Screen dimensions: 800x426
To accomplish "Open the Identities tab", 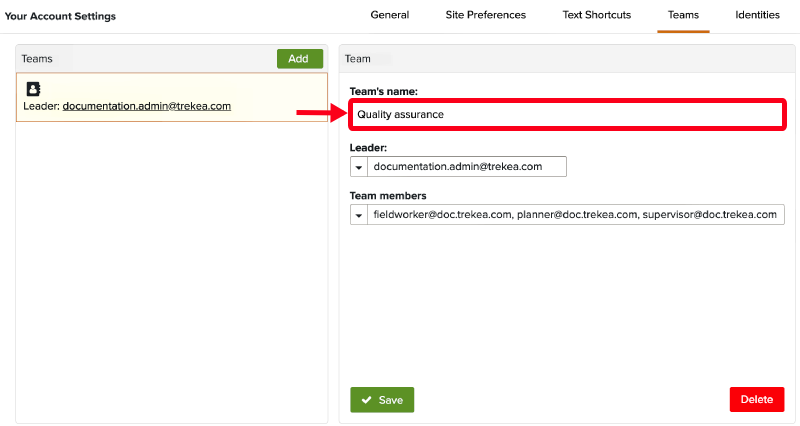I will (758, 16).
